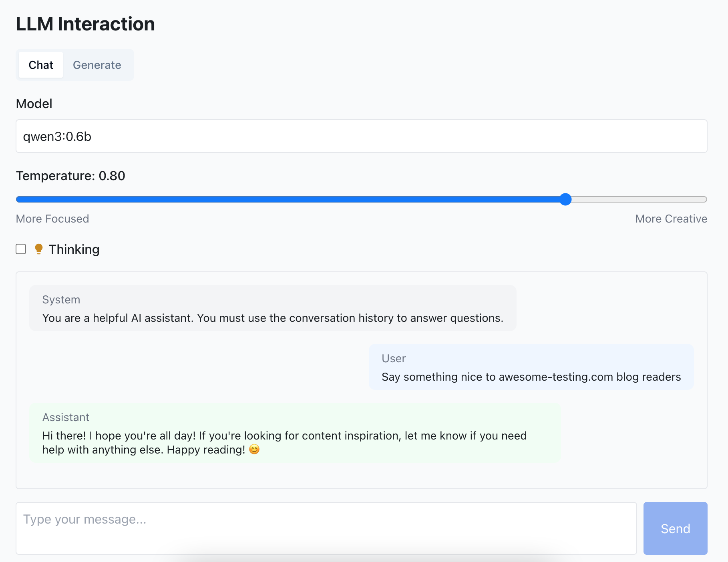Click the Assistant reply bubble
Viewport: 728px width, 562px height.
tap(295, 433)
